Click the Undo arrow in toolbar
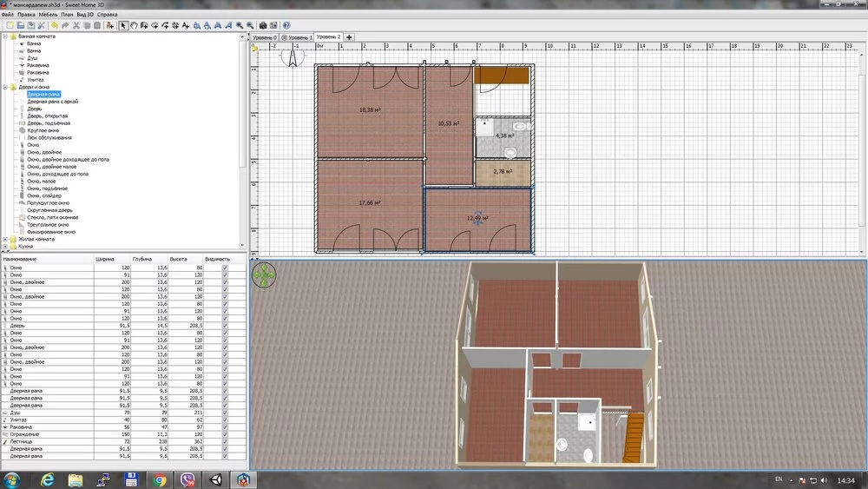The height and width of the screenshot is (489, 868). (55, 25)
